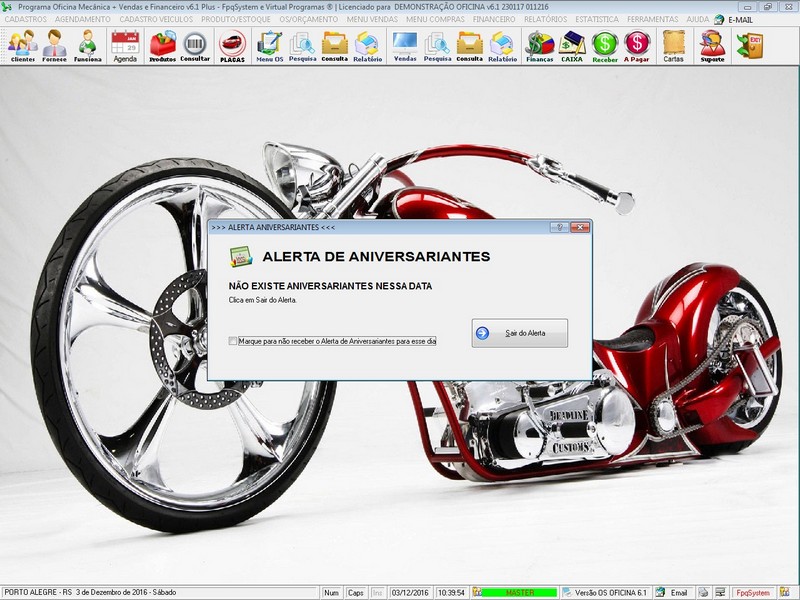Open the CADASTRO VEICULOS menu

pyautogui.click(x=156, y=19)
